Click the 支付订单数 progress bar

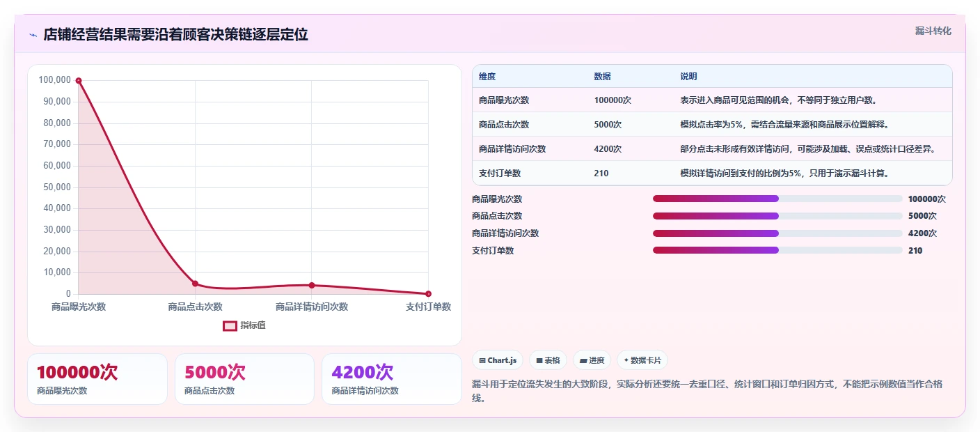pos(777,250)
